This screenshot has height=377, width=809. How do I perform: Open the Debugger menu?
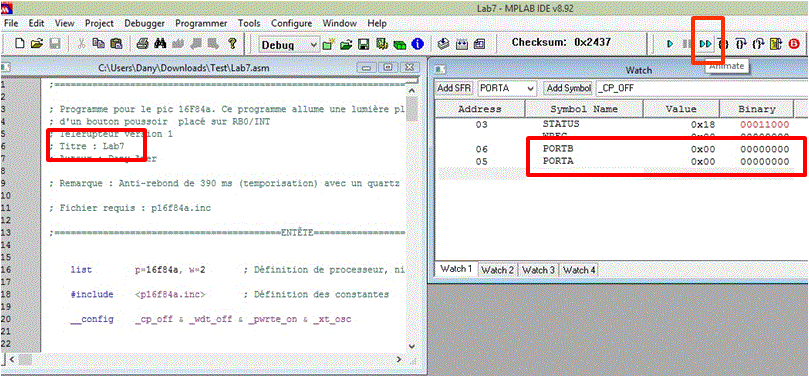tap(144, 23)
